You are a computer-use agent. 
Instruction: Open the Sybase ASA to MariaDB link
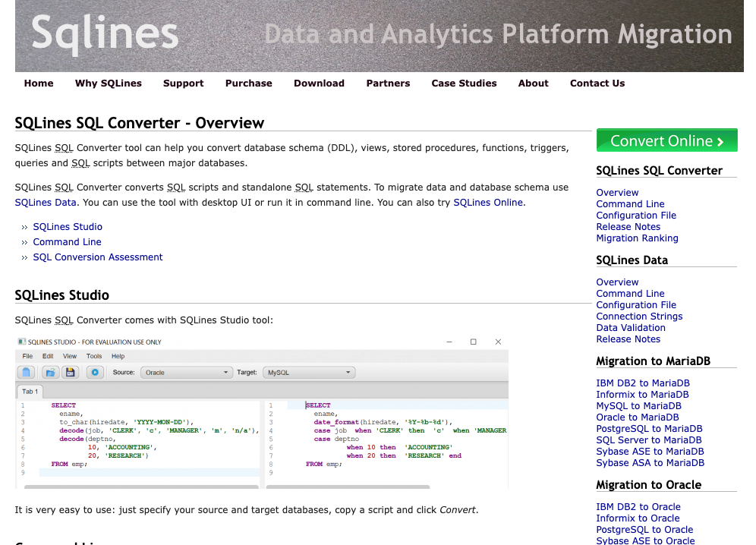pyautogui.click(x=650, y=463)
